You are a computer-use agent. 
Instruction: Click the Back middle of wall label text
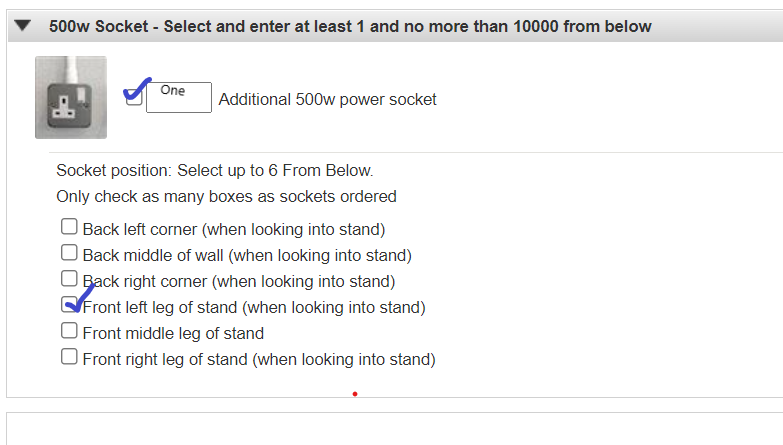point(247,255)
